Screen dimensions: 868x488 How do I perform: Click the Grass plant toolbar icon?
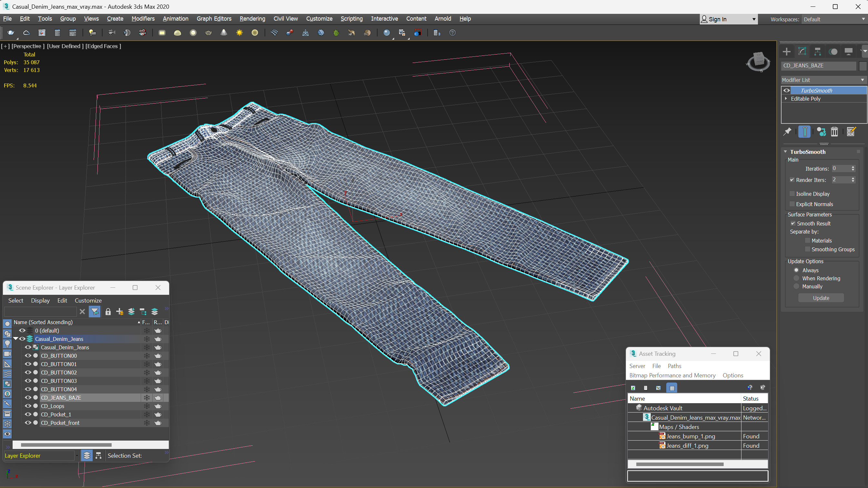pos(336,33)
